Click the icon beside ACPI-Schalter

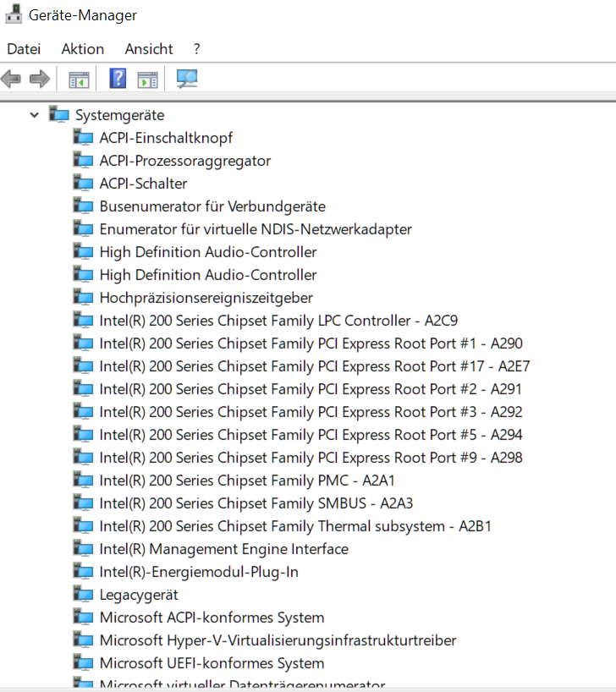click(x=83, y=183)
